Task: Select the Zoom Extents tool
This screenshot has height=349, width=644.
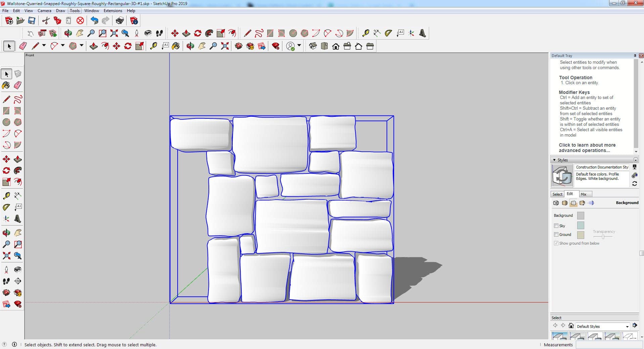Action: [x=6, y=256]
